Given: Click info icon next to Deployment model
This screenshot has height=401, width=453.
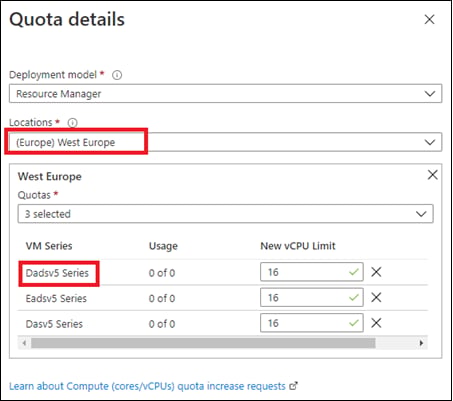Looking at the screenshot, I should 117,75.
